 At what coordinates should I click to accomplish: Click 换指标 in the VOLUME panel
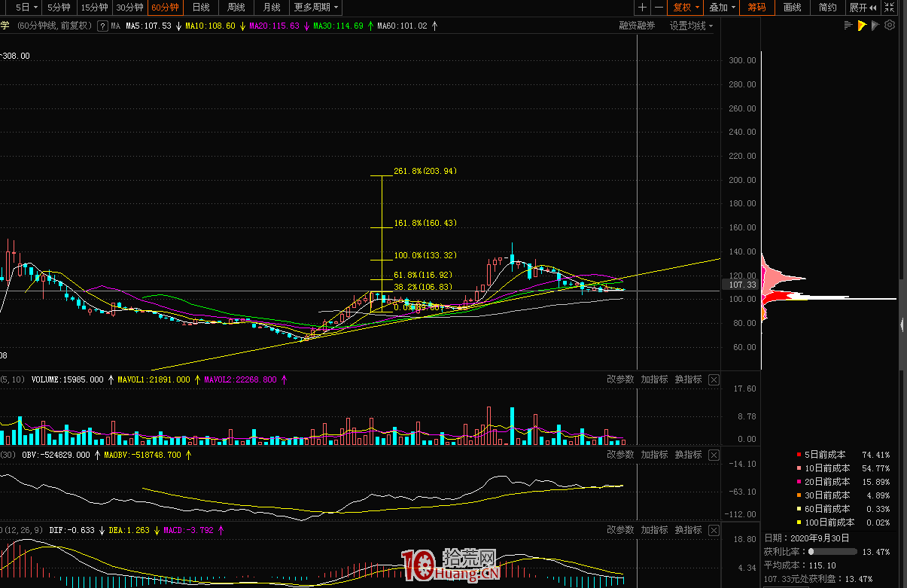(688, 379)
